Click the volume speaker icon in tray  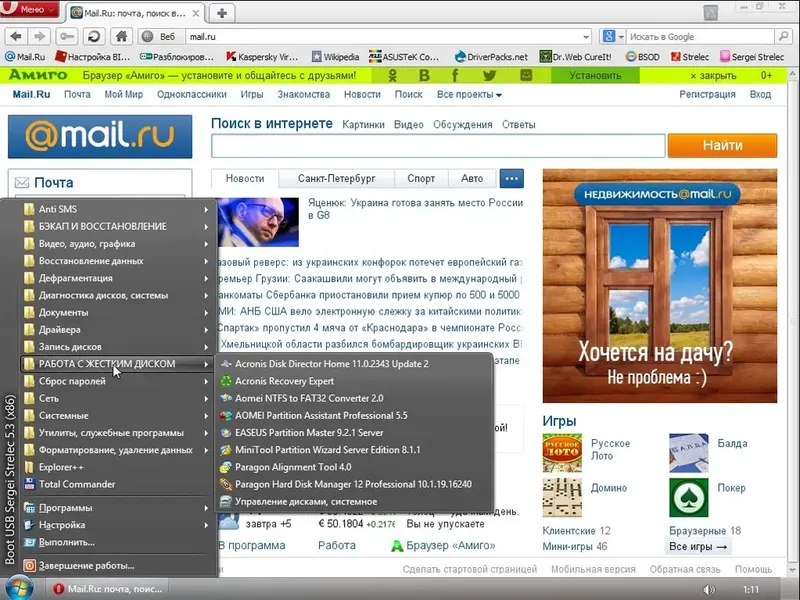tap(709, 590)
